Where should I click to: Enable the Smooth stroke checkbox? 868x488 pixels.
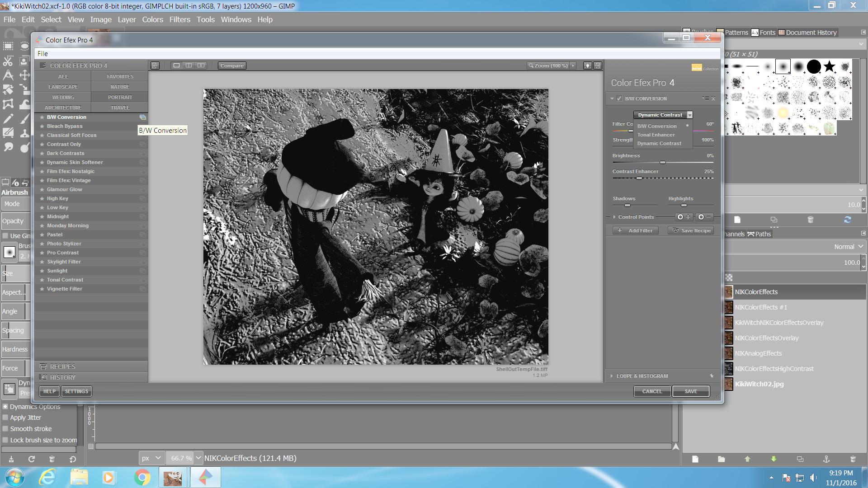pos(5,429)
